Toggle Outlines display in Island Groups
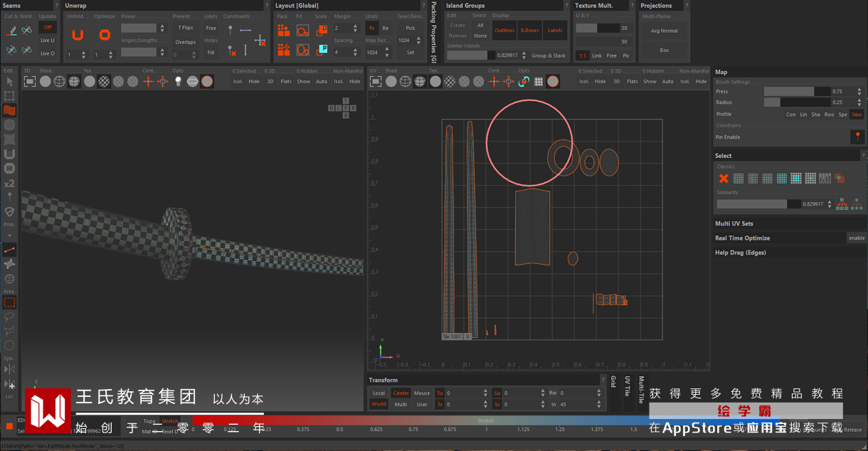This screenshot has width=868, height=451. (504, 31)
